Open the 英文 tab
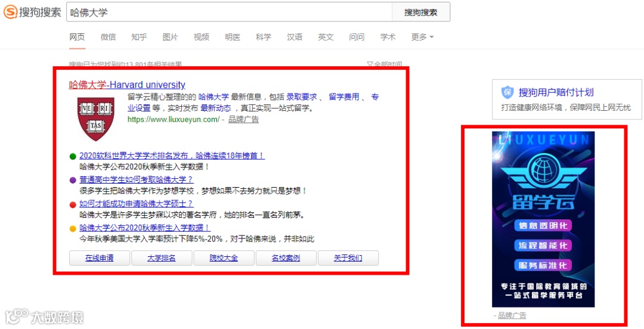The width and height of the screenshot is (644, 329). coord(326,37)
